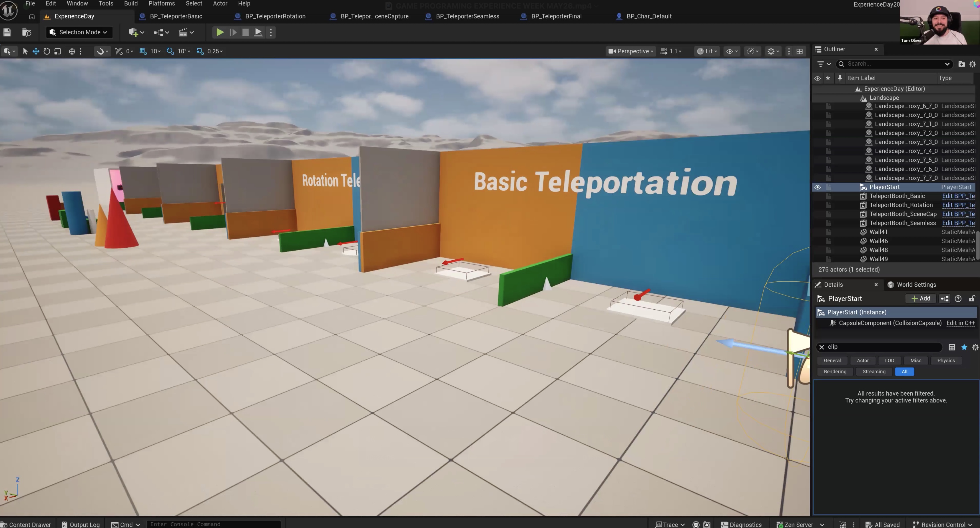
Task: Activate the Scale tool
Action: click(57, 51)
